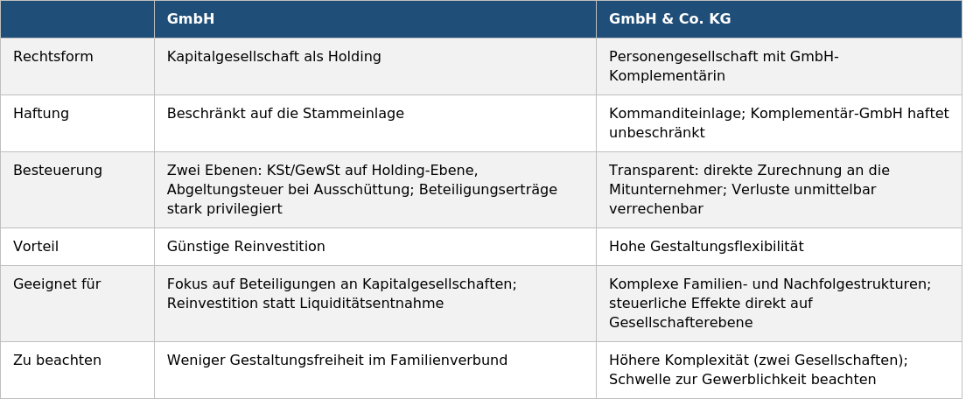Click the cell 'Höhere Komplexität (zwei Gesellschaften)'
Screen dimensions: 980x399
[779, 369]
